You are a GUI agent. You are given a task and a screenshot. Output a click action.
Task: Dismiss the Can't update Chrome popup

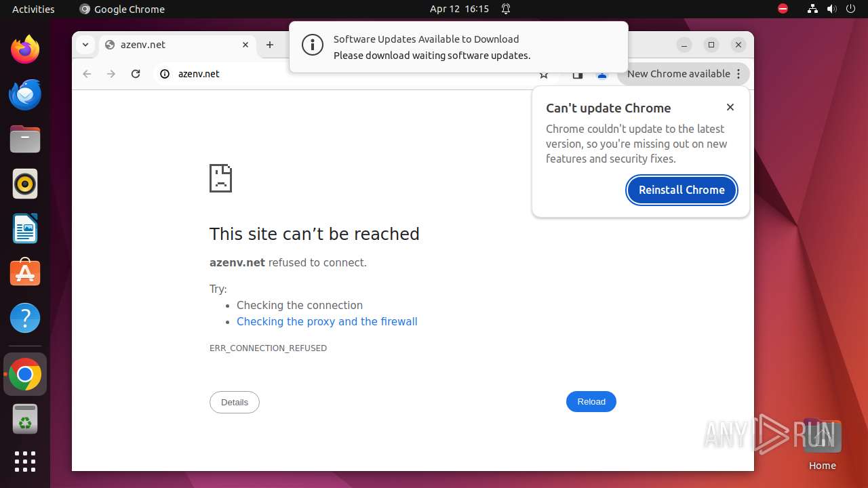(730, 107)
